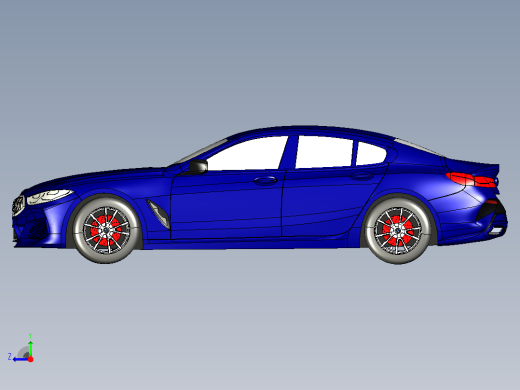Click the red X axis dot on triad

point(31,359)
